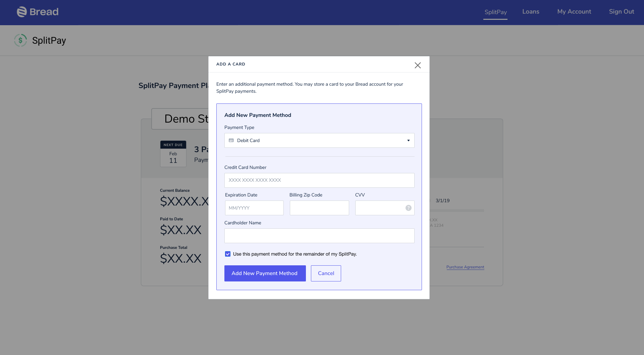Uncheck use this payment method for remainder
644x355 pixels.
[x=228, y=254]
